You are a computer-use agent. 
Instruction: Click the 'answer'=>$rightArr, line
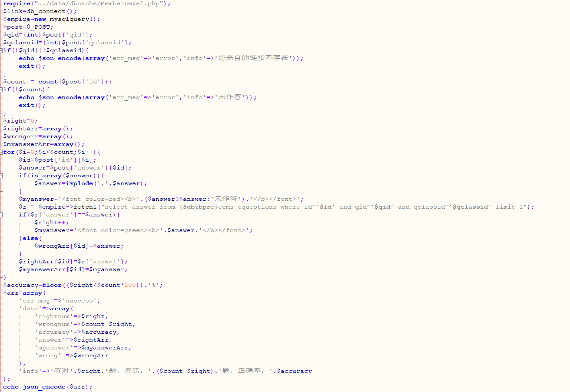click(x=73, y=340)
